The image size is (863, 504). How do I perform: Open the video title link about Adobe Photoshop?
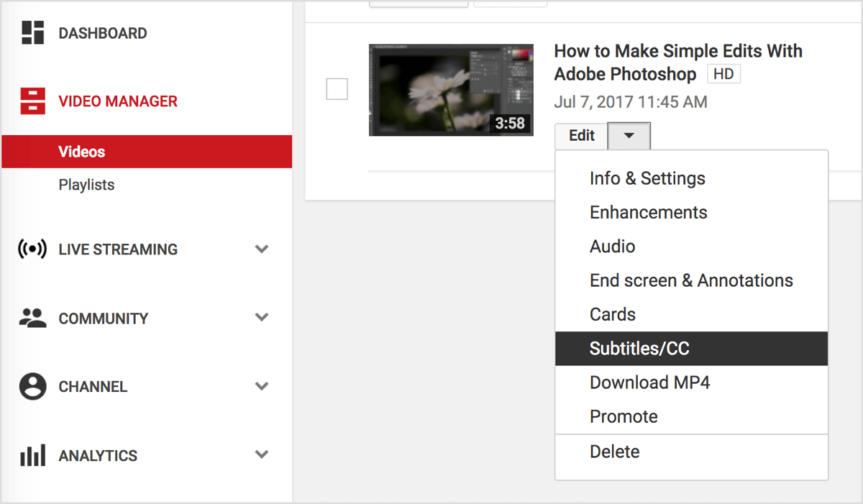678,63
